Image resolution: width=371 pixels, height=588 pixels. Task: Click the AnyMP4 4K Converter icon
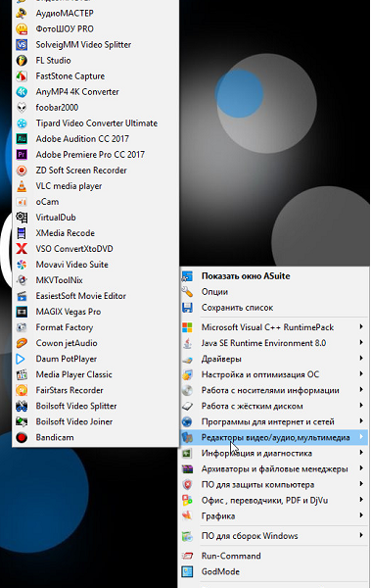[x=22, y=92]
